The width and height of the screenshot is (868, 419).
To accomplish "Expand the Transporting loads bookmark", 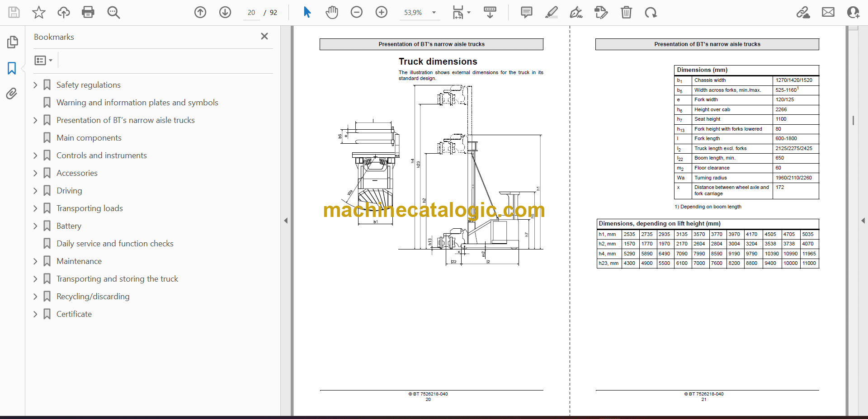I will pyautogui.click(x=35, y=208).
